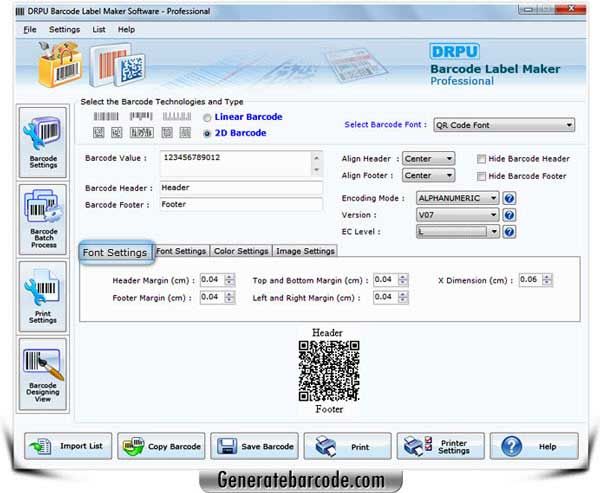The width and height of the screenshot is (600, 493).
Task: Open the Barcode Settings sidebar panel
Action: [43, 142]
